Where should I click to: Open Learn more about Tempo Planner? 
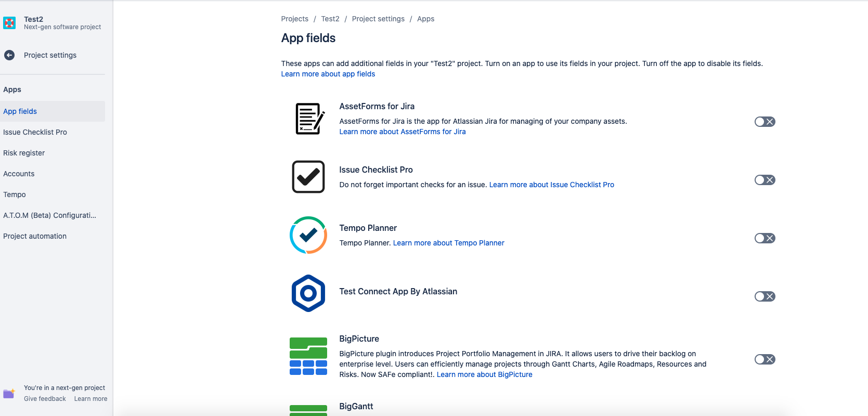tap(449, 243)
